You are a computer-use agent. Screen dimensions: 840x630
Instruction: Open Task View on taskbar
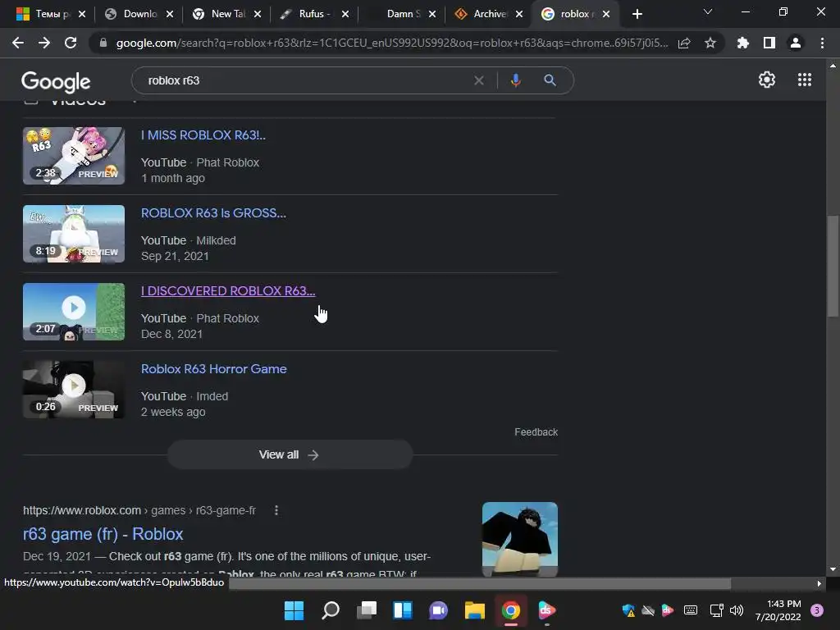click(367, 610)
